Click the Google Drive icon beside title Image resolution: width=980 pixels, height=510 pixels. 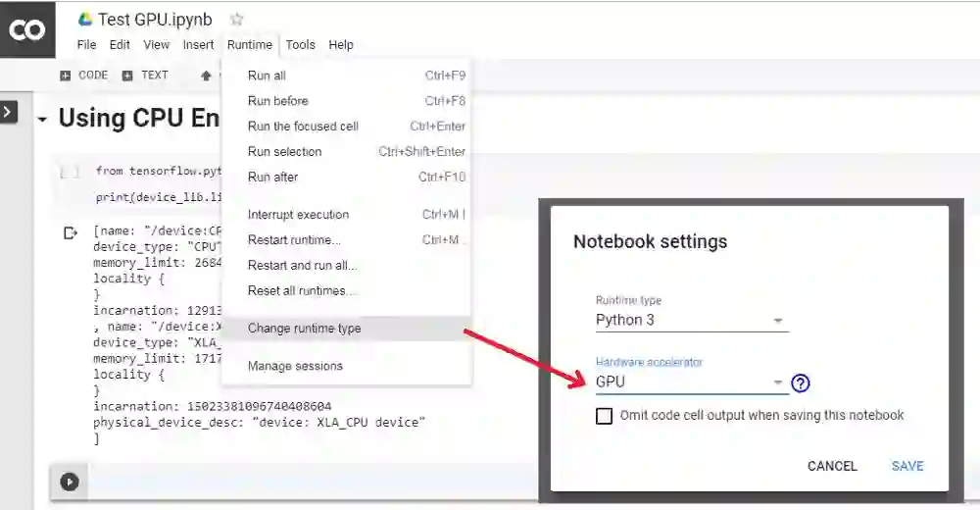(x=85, y=20)
